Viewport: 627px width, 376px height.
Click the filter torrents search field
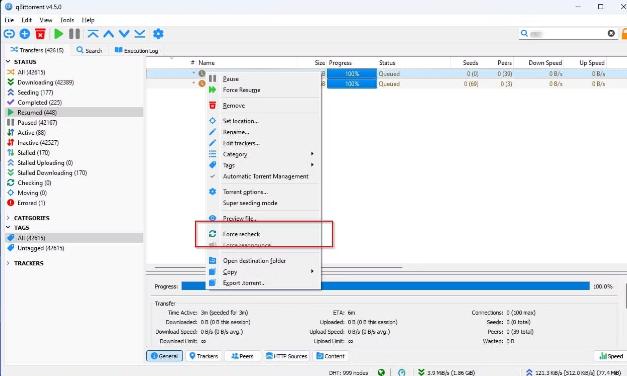click(x=568, y=34)
